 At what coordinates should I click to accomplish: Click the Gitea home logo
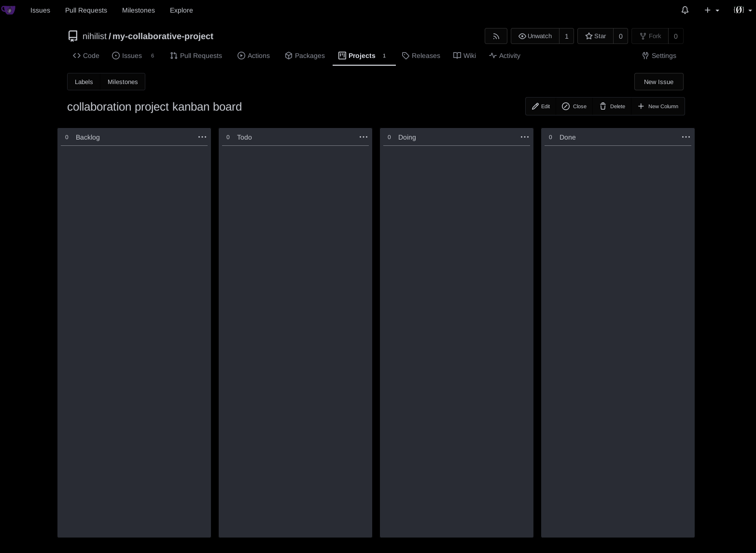point(8,10)
